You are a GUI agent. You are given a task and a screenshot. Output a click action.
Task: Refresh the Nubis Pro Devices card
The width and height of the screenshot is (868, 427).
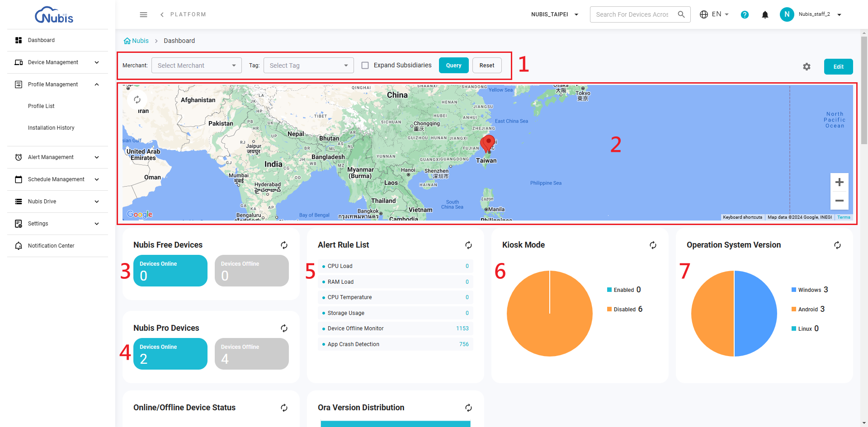(x=284, y=328)
